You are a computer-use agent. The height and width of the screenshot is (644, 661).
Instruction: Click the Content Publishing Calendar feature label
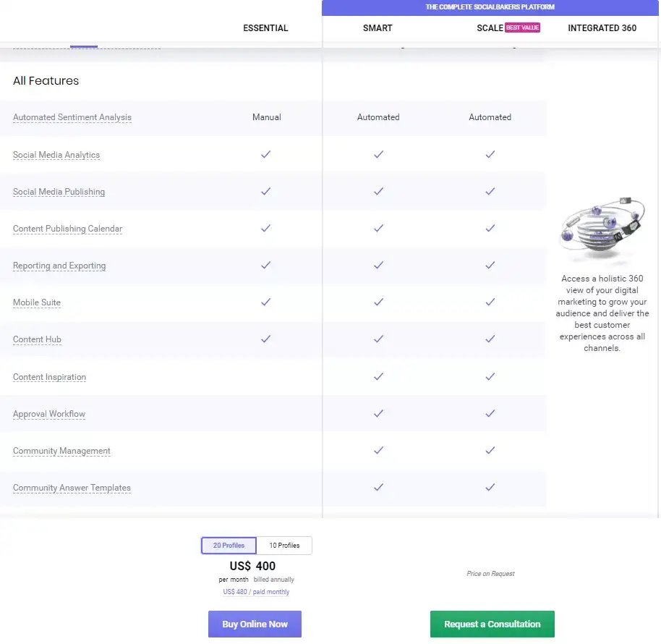pyautogui.click(x=67, y=229)
